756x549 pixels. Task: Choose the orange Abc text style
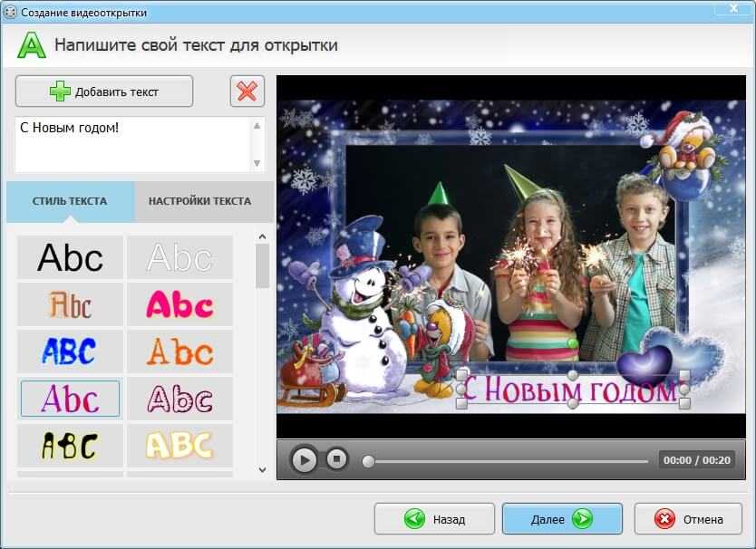click(179, 352)
